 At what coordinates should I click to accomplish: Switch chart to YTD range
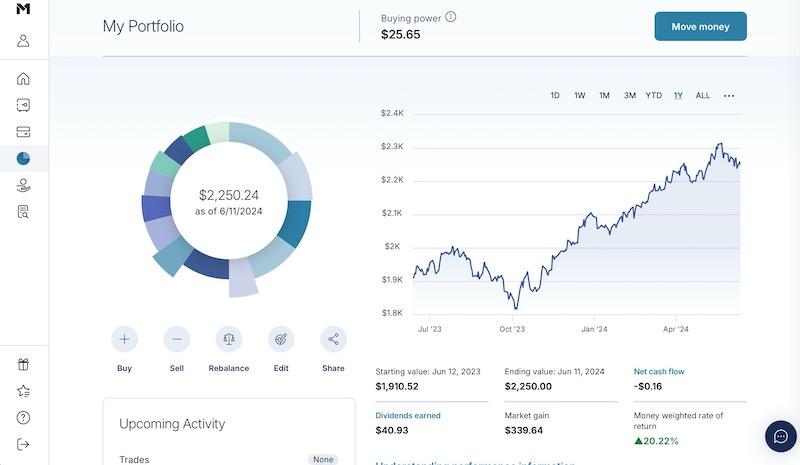(x=653, y=96)
